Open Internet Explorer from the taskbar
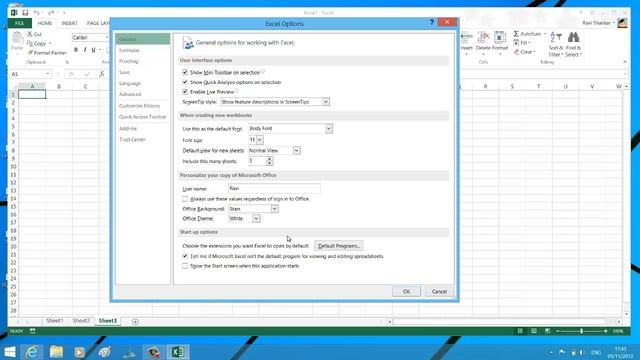Image resolution: width=640 pixels, height=360 pixels. click(31, 352)
